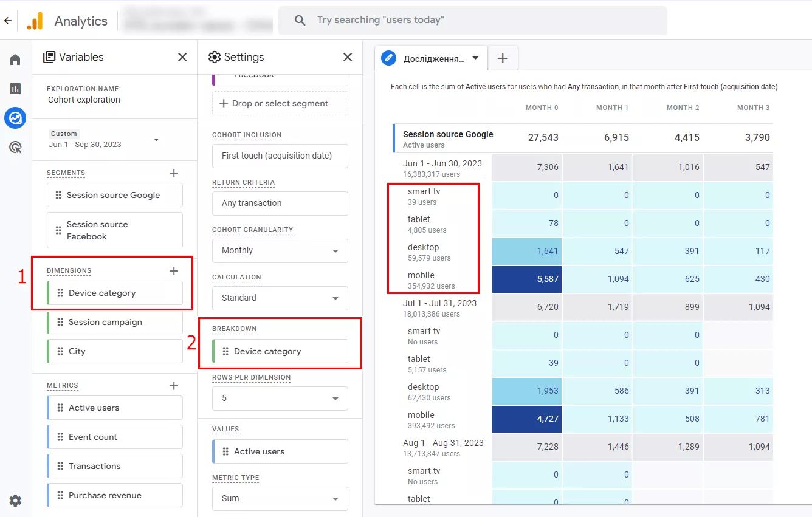Open the Admin gear icon at bottom left

click(15, 501)
